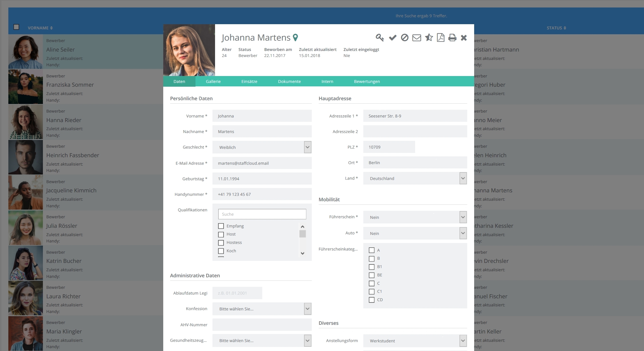This screenshot has height=351, width=644.
Task: Click the envelope icon to send email
Action: (417, 38)
